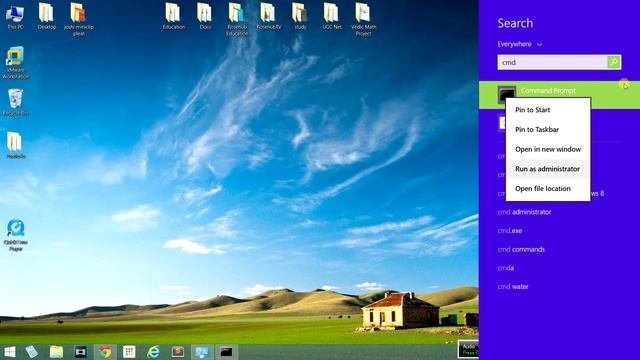Pick the 'cmda' suggestion

505,268
